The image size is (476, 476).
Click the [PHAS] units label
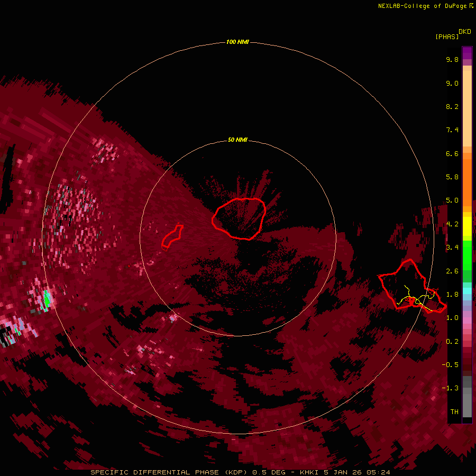[x=447, y=37]
